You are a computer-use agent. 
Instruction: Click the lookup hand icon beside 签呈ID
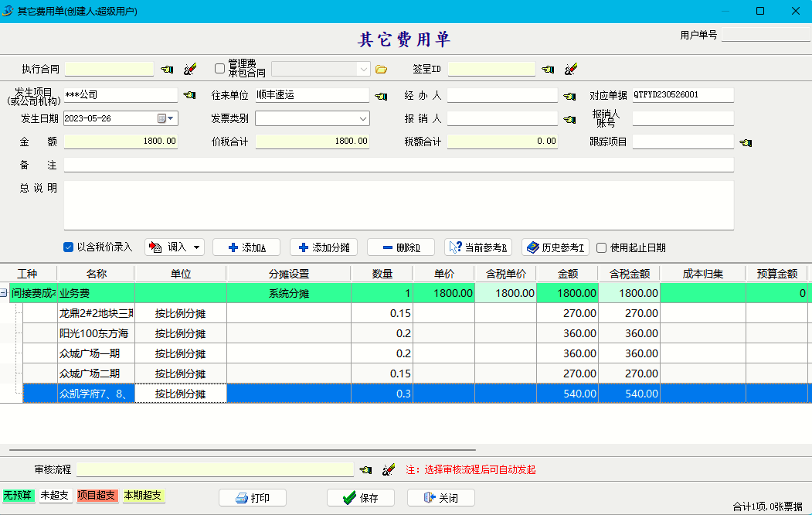[548, 70]
